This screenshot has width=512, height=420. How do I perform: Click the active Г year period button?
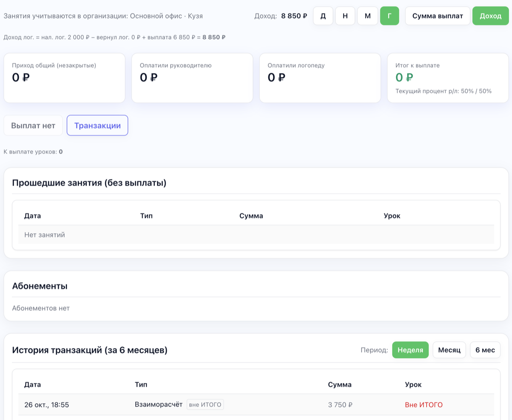389,16
